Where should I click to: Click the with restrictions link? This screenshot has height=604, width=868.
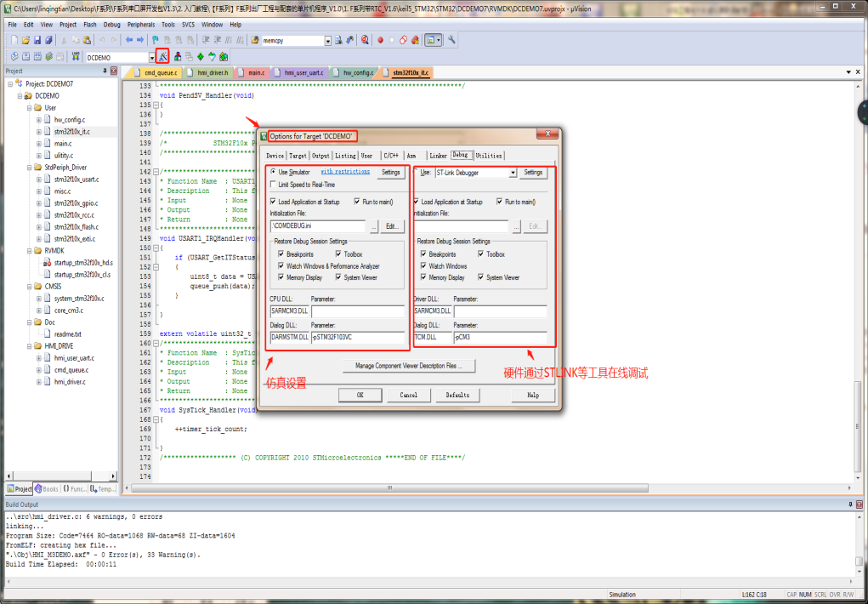coord(344,172)
